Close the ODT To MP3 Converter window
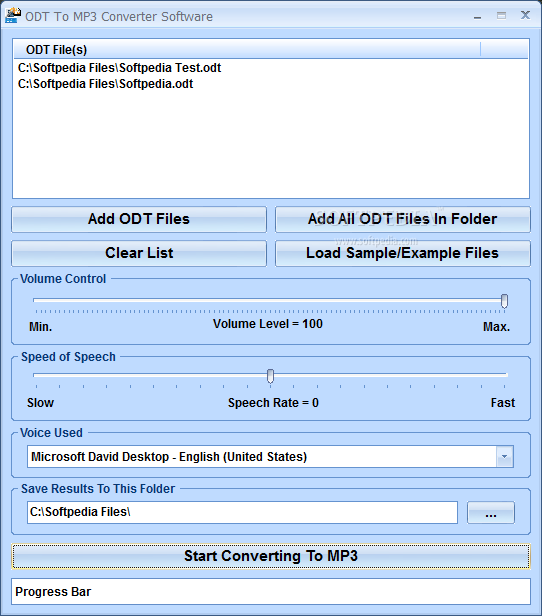542x616 pixels. 525,15
